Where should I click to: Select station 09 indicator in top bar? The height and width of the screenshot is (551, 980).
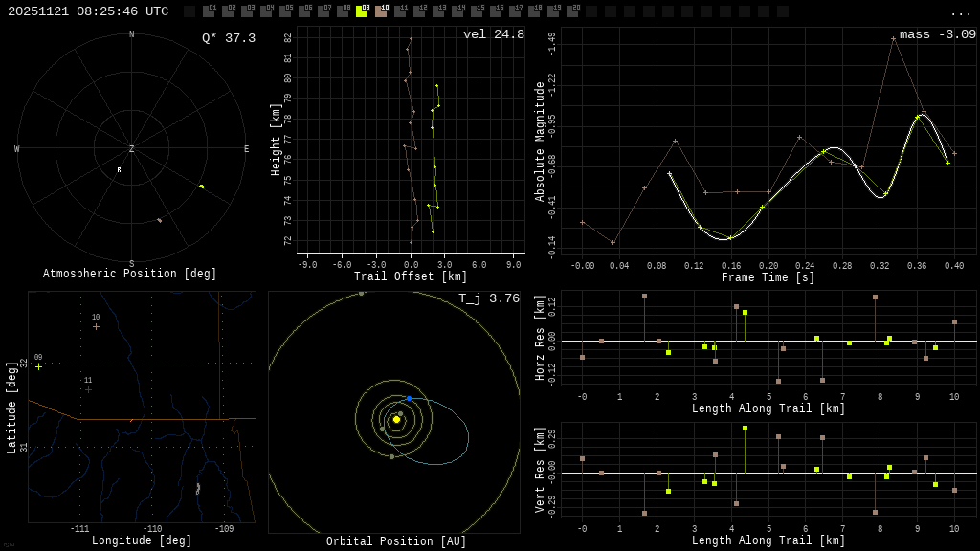[x=362, y=11]
